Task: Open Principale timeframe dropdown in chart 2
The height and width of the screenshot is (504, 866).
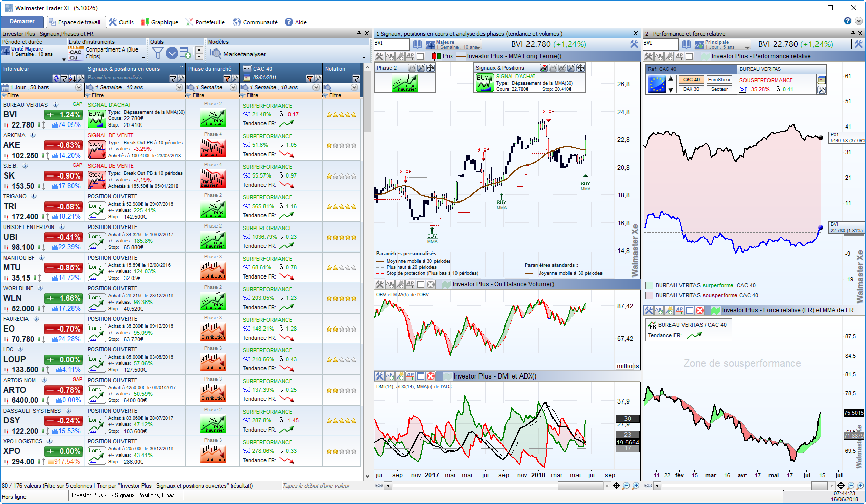Action: pos(723,45)
